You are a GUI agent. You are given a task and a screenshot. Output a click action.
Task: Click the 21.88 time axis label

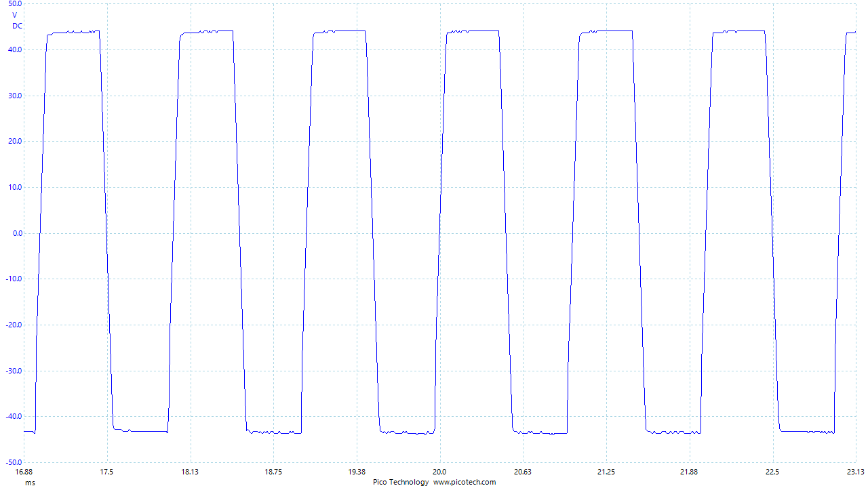click(690, 472)
